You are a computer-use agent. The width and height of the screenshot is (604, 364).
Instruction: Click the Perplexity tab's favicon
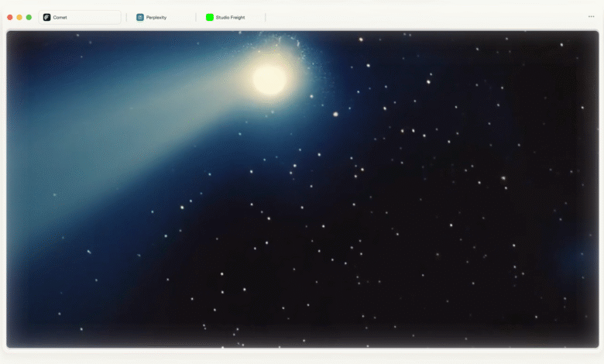pyautogui.click(x=140, y=17)
